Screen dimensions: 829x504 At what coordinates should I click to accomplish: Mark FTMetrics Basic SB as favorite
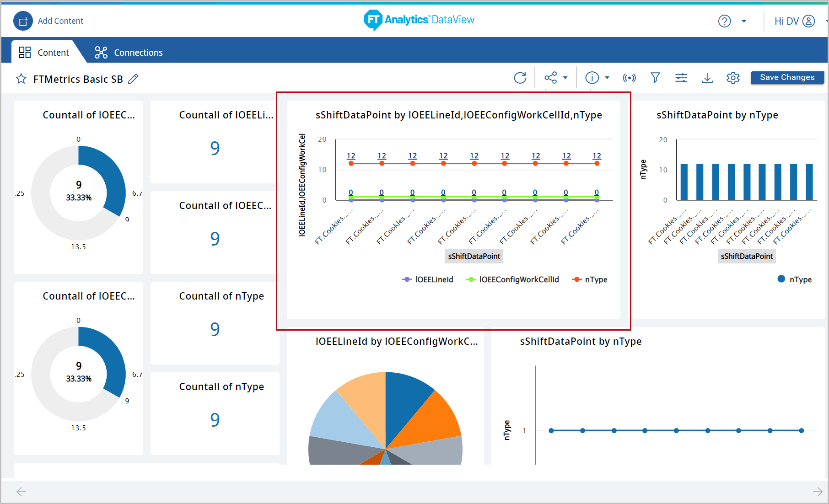(21, 79)
